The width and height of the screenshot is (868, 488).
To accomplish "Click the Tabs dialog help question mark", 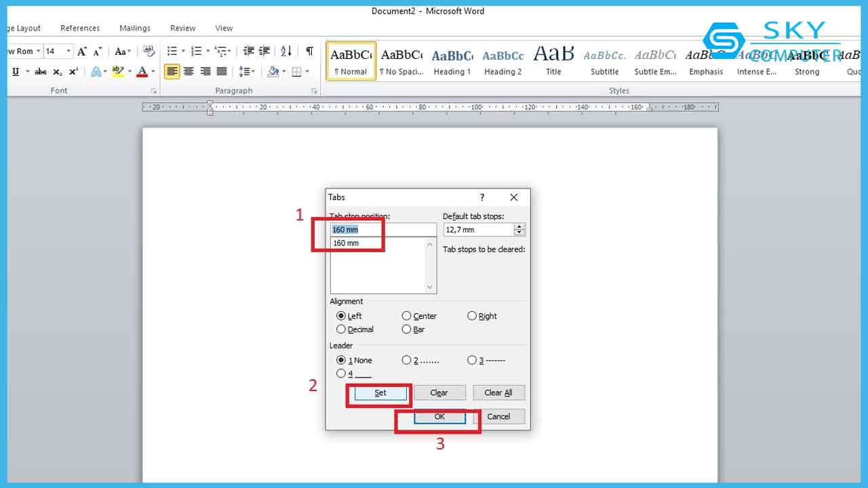I will (482, 197).
